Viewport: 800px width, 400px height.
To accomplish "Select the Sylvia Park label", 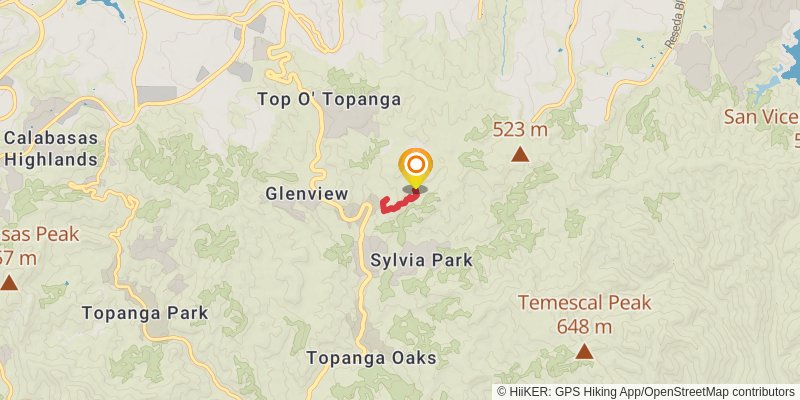I will (421, 261).
